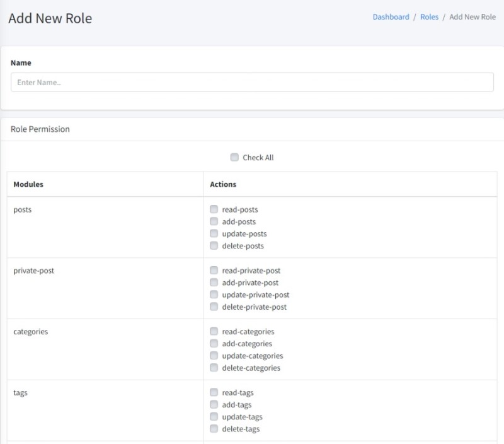Click the Name input field
This screenshot has height=444, width=504.
click(x=252, y=82)
